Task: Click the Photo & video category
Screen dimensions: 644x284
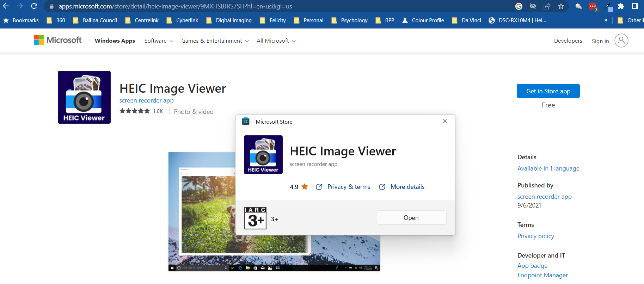Action: pos(194,112)
